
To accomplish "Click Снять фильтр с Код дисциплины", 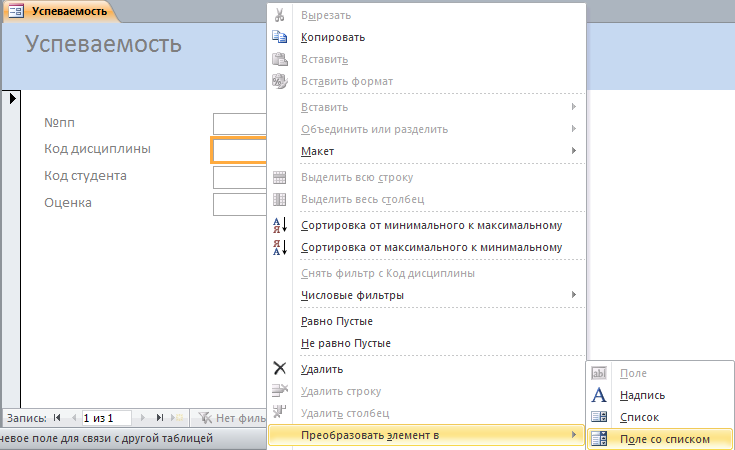I will (x=427, y=273).
